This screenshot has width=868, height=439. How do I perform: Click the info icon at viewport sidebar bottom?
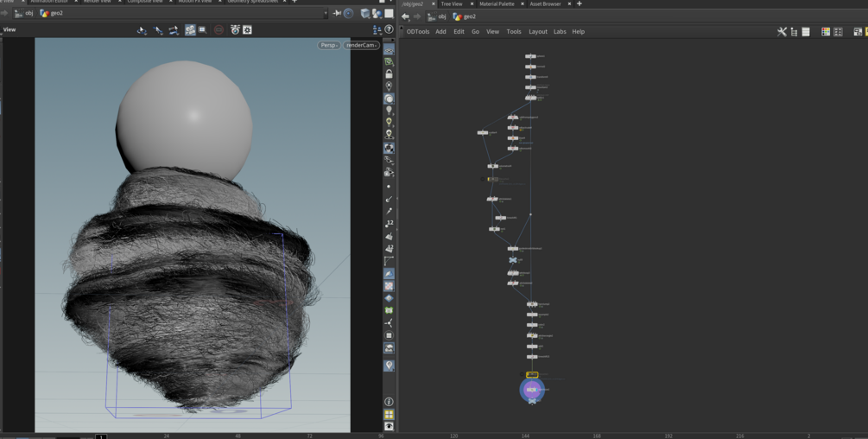click(x=389, y=402)
